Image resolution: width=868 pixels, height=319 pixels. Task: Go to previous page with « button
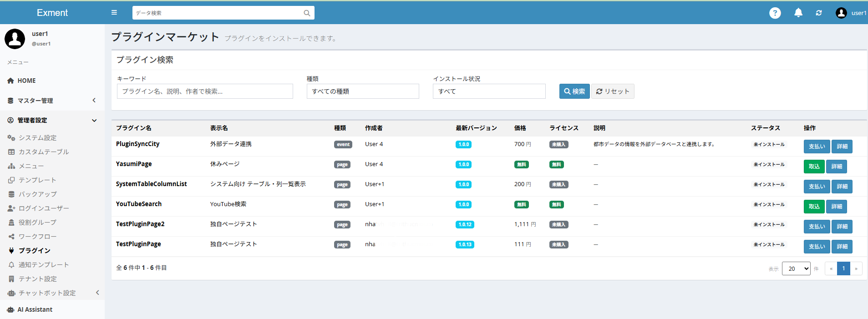tap(831, 268)
